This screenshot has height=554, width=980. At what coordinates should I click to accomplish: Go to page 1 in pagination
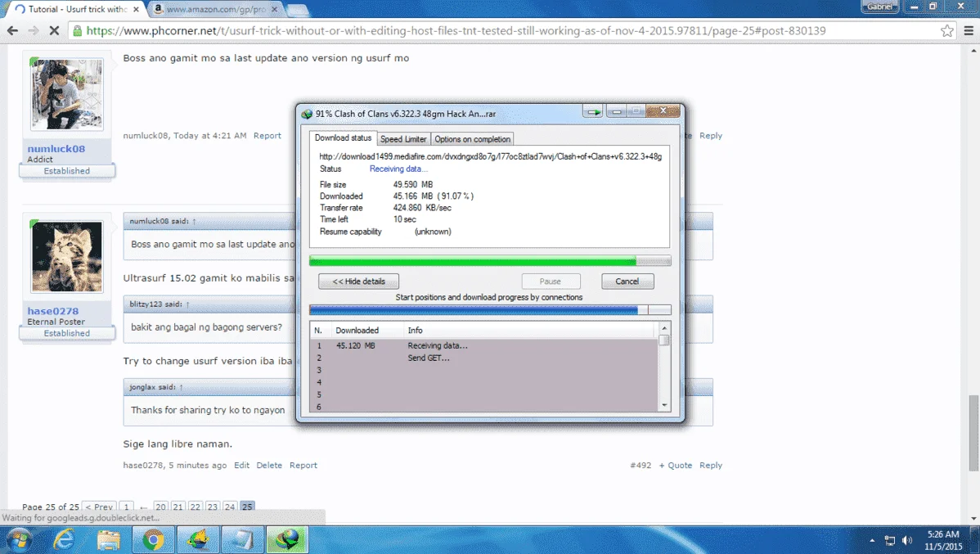click(126, 507)
